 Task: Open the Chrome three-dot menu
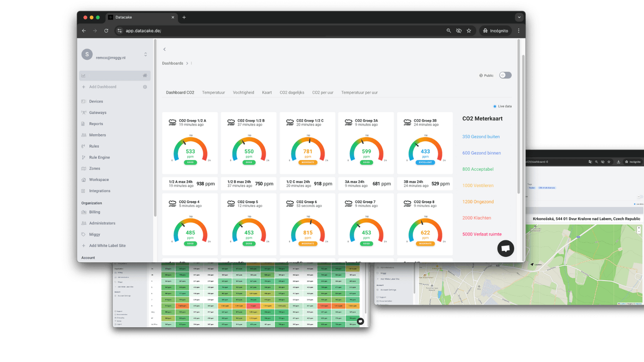519,31
